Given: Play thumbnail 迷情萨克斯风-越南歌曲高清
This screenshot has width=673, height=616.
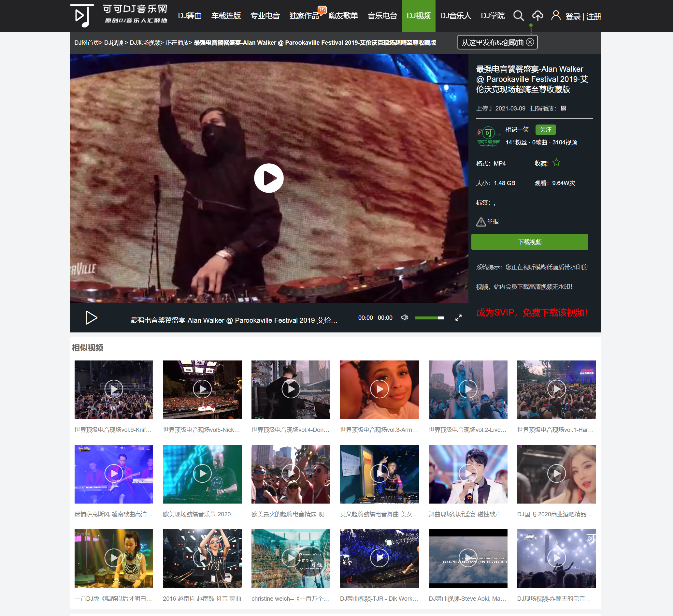Looking at the screenshot, I should coord(113,474).
